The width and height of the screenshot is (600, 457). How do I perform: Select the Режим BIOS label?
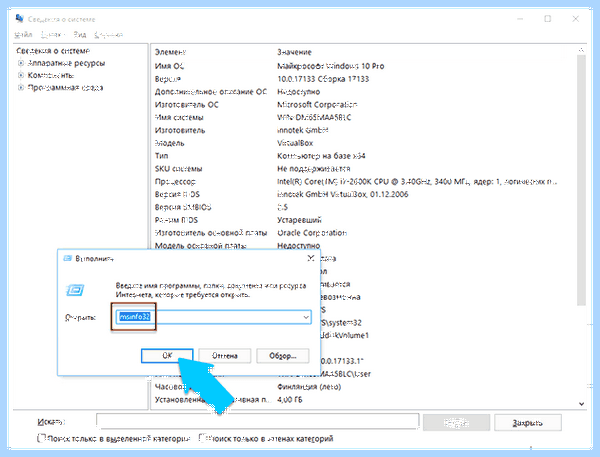click(x=176, y=220)
